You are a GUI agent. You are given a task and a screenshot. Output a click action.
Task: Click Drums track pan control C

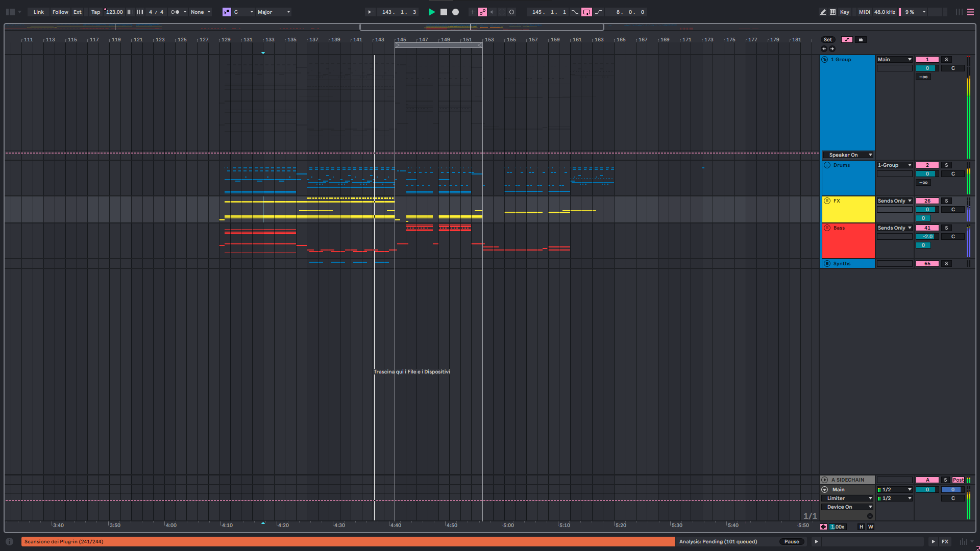coord(953,174)
